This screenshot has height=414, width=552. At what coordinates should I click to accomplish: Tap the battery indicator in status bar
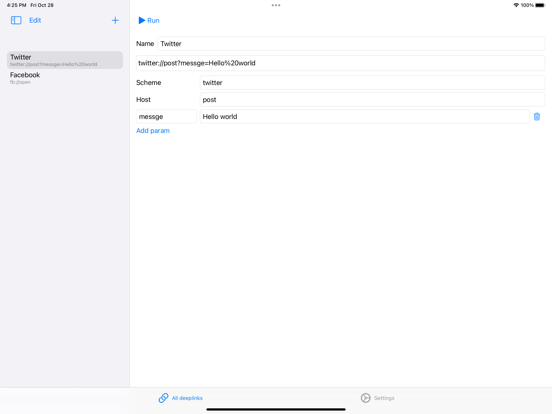(x=540, y=5)
